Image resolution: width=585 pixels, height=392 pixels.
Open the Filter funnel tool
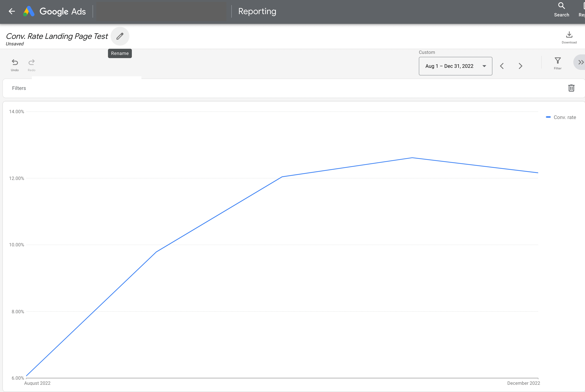click(557, 63)
